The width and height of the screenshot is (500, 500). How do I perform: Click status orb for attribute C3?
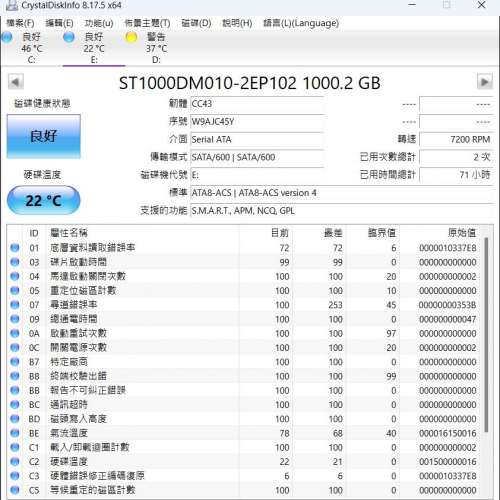[15, 476]
